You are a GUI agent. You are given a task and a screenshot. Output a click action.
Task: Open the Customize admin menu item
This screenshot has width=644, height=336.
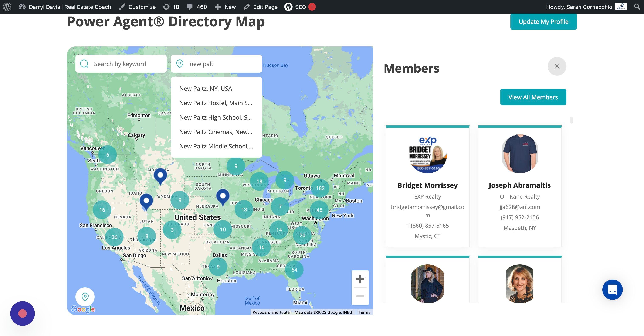137,7
